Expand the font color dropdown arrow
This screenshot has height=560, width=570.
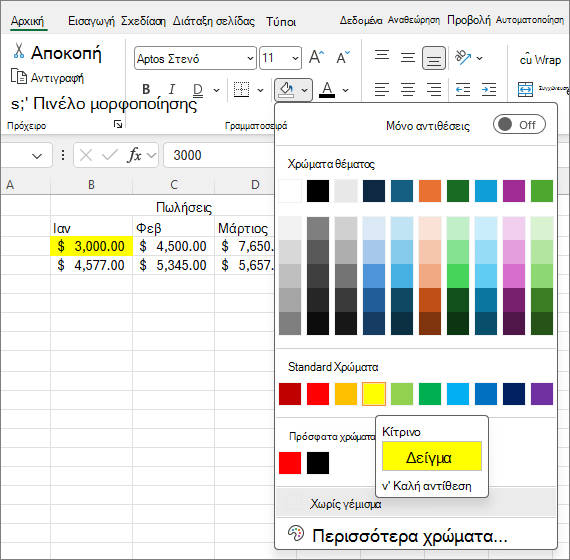[346, 90]
